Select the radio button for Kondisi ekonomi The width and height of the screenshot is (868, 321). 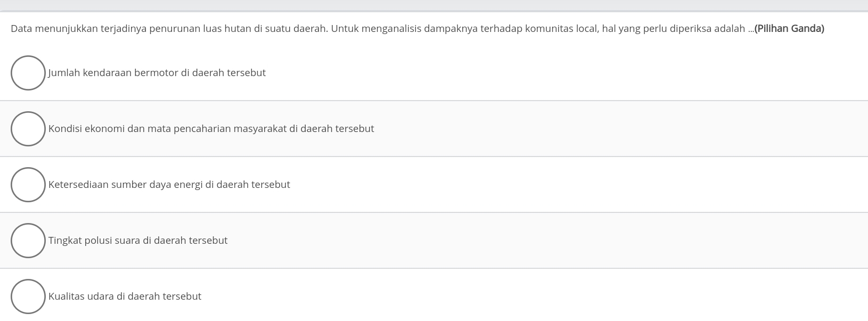point(28,129)
